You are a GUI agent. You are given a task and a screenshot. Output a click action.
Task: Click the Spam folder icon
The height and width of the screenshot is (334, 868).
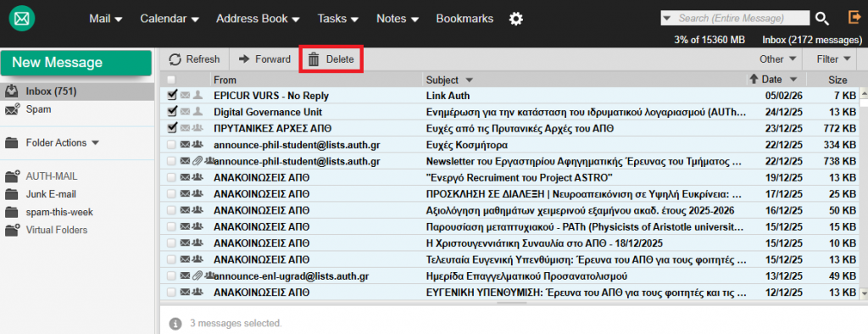(12, 109)
